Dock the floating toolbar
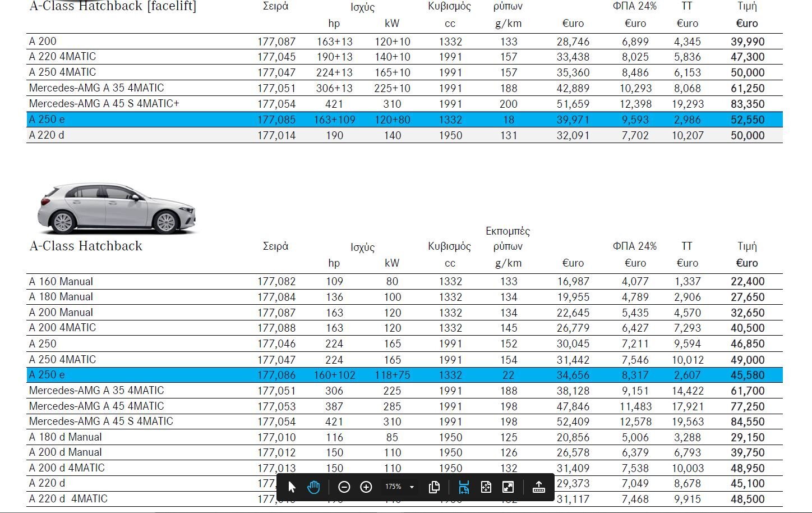The width and height of the screenshot is (812, 513). click(x=539, y=487)
